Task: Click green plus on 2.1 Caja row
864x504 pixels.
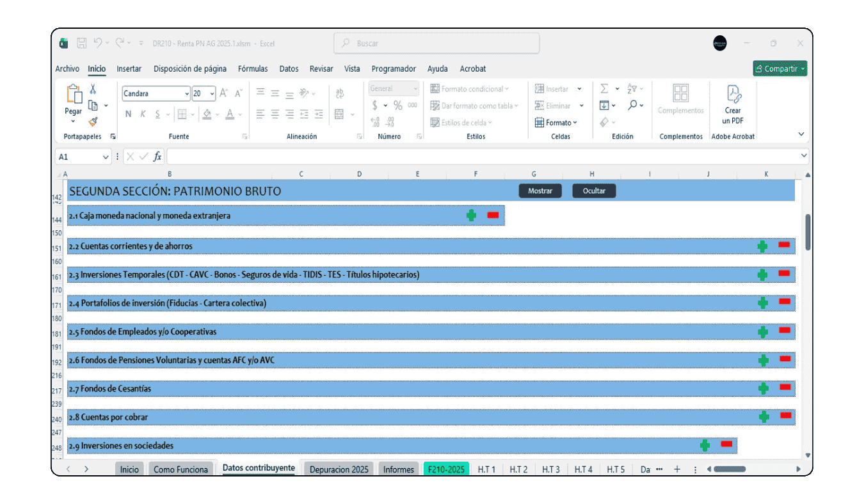Action: tap(472, 216)
